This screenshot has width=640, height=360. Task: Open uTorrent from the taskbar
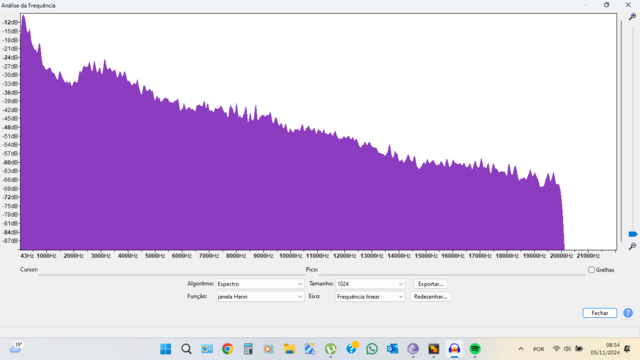(331, 349)
